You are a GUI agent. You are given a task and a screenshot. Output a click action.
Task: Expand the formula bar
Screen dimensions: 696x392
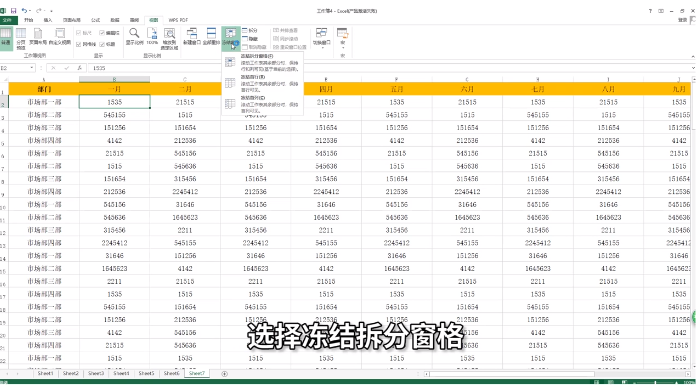point(693,68)
